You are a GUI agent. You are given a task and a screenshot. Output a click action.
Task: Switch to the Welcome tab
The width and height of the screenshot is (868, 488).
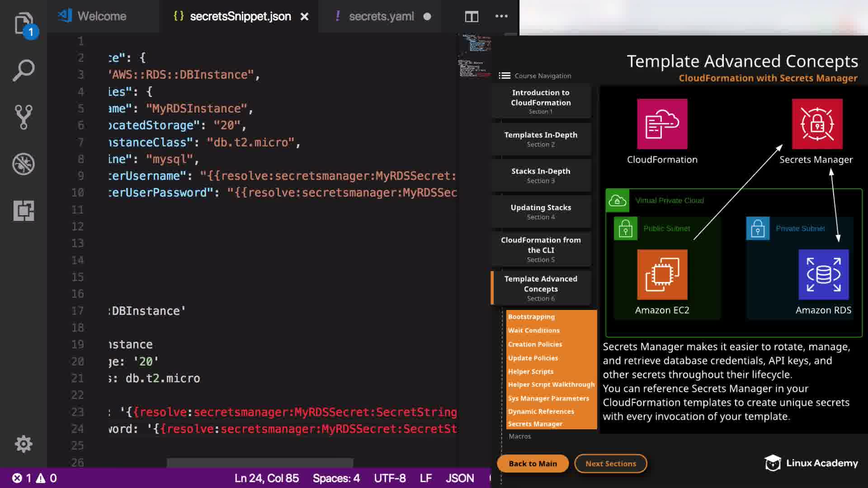[x=102, y=16]
